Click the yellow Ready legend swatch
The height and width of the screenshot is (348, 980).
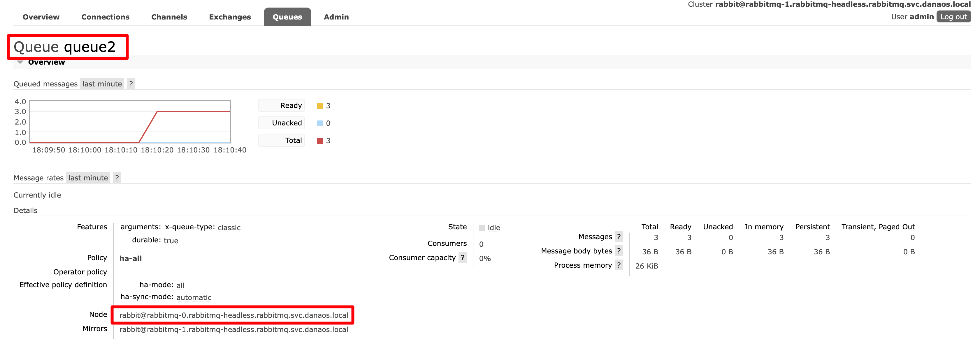pos(320,106)
